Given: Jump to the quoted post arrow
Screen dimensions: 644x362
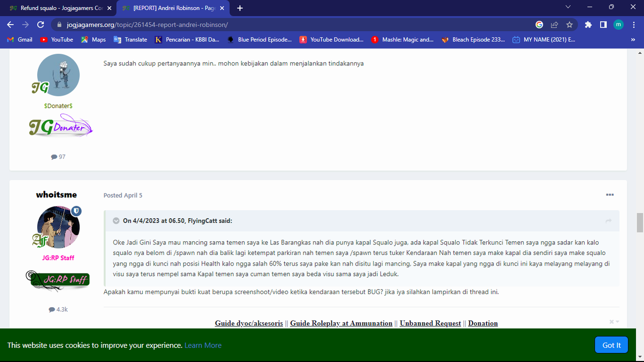Looking at the screenshot, I should coord(608,221).
